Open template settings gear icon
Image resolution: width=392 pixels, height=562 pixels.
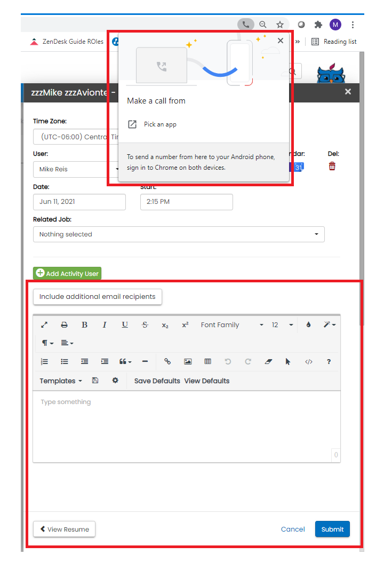[115, 381]
